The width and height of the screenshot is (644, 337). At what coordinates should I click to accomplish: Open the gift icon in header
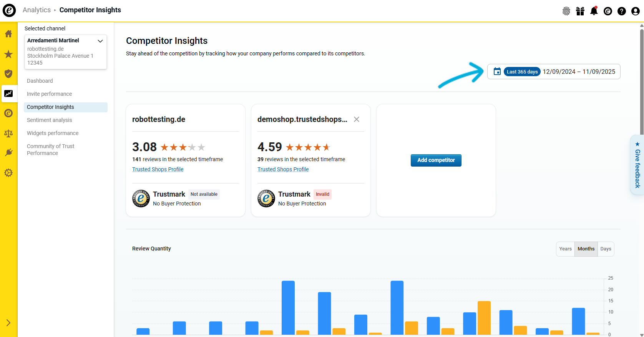(580, 11)
